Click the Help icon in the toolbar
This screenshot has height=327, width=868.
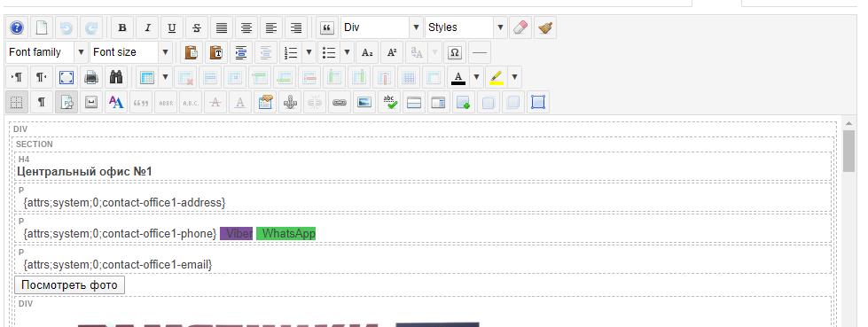pyautogui.click(x=17, y=27)
